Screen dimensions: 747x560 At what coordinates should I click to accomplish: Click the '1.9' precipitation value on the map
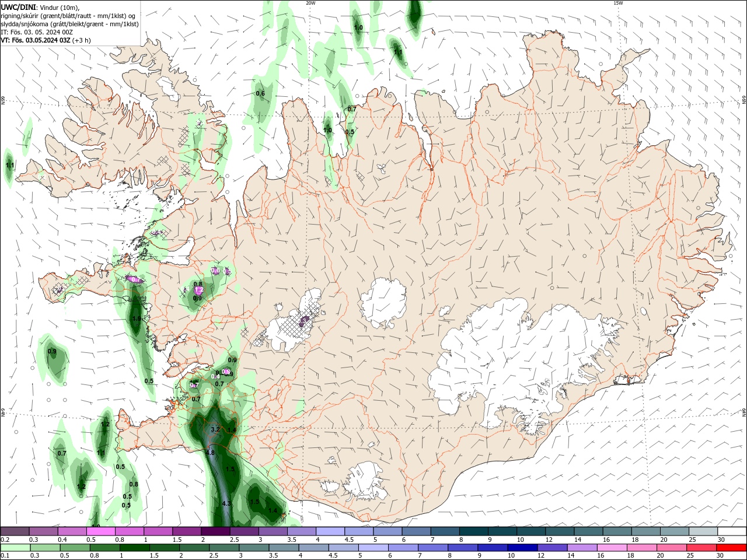(137, 318)
